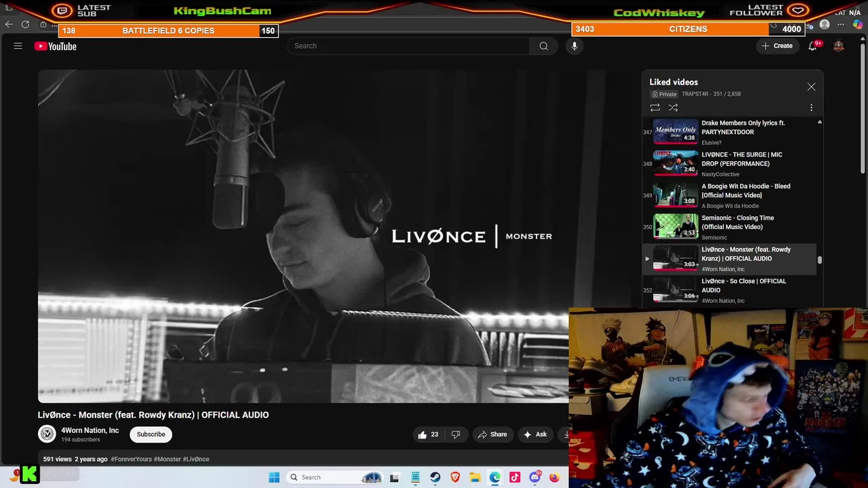Open Task View on the taskbar
The width and height of the screenshot is (868, 488).
click(395, 477)
